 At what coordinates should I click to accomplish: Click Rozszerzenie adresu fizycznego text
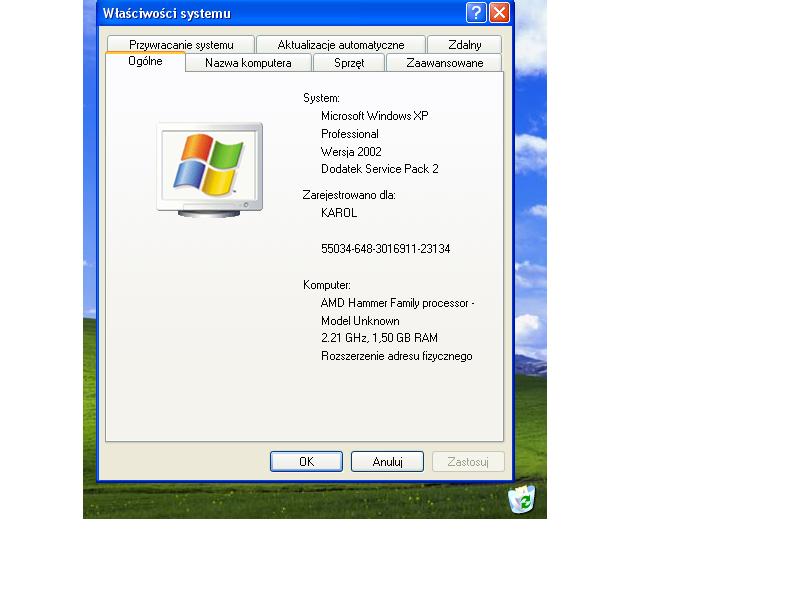(396, 356)
